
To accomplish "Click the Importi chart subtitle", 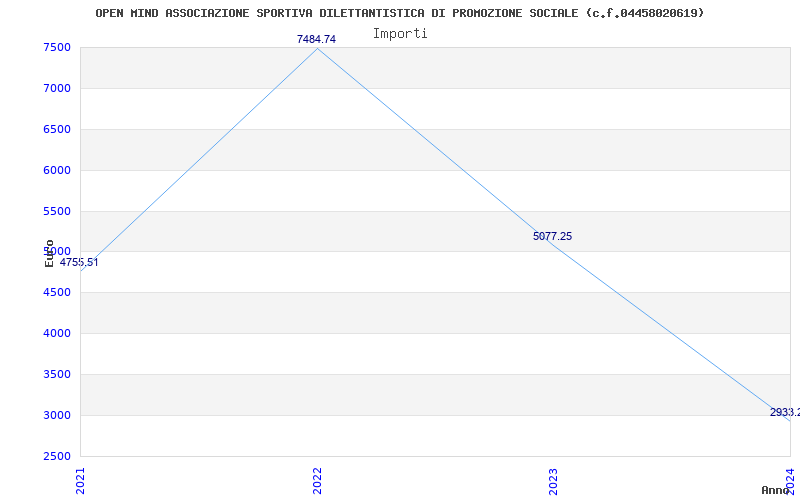I will click(400, 34).
